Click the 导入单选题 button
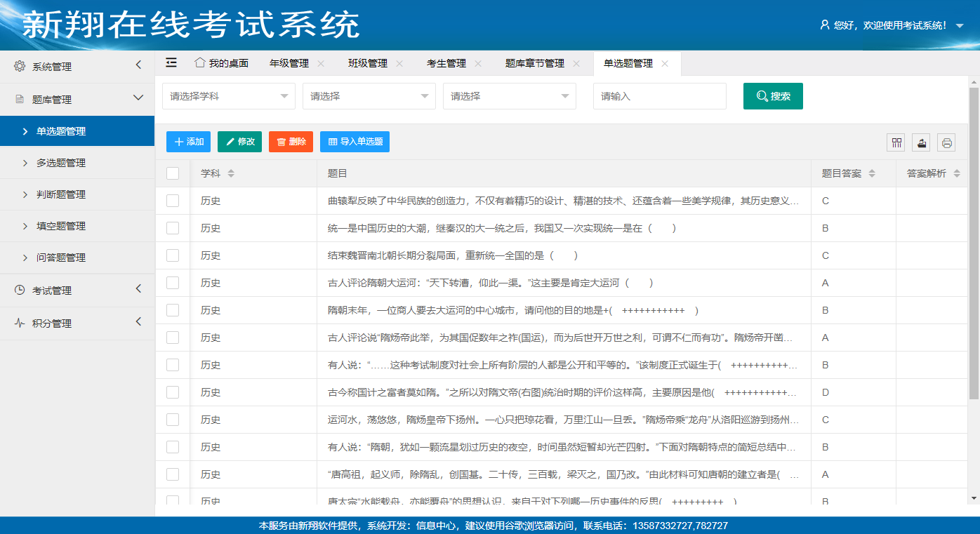The height and width of the screenshot is (534, 980). coord(355,142)
